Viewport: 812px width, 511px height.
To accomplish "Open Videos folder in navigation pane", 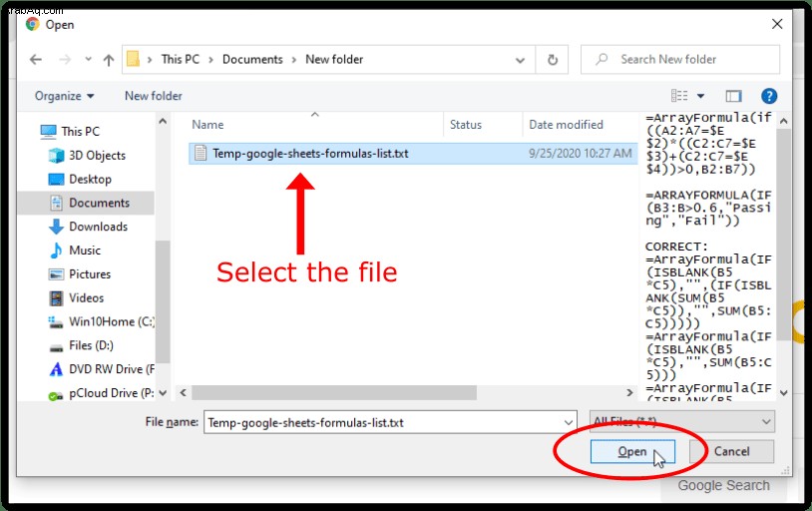I will pyautogui.click(x=87, y=298).
